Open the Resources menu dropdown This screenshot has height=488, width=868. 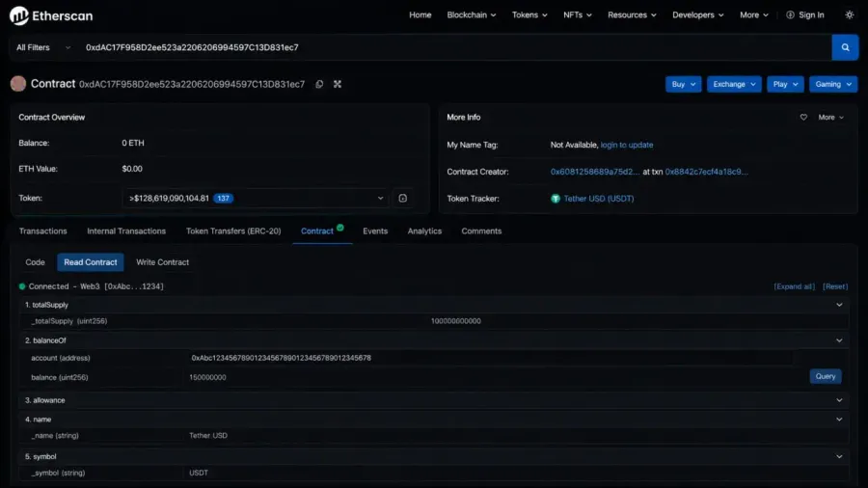[x=632, y=14]
